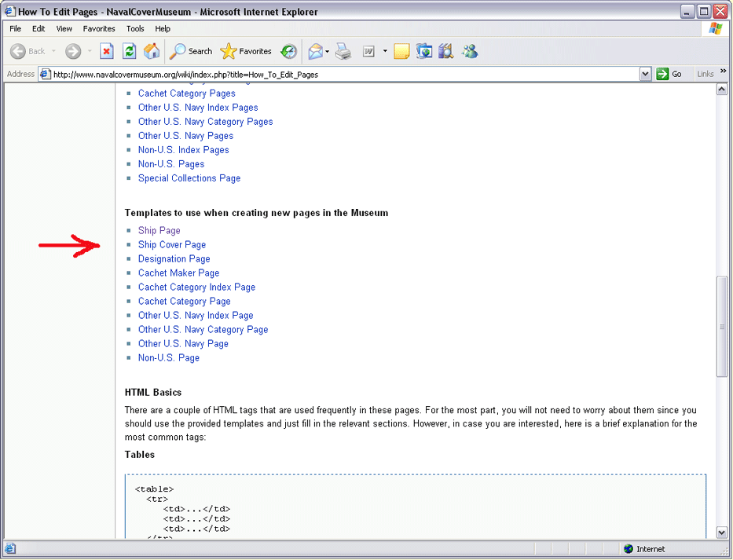
Task: Open the Ship Cover Page template link
Action: coord(172,245)
